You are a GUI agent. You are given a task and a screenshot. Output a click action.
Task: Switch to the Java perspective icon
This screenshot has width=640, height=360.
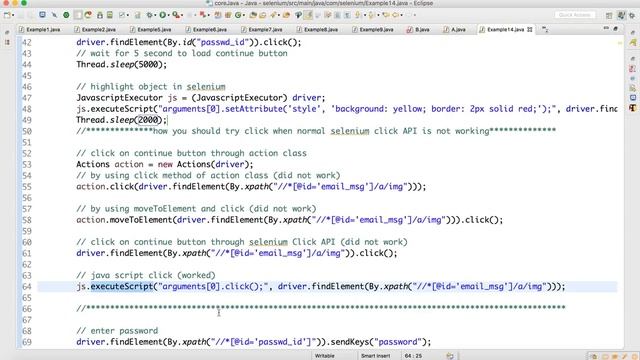click(621, 15)
